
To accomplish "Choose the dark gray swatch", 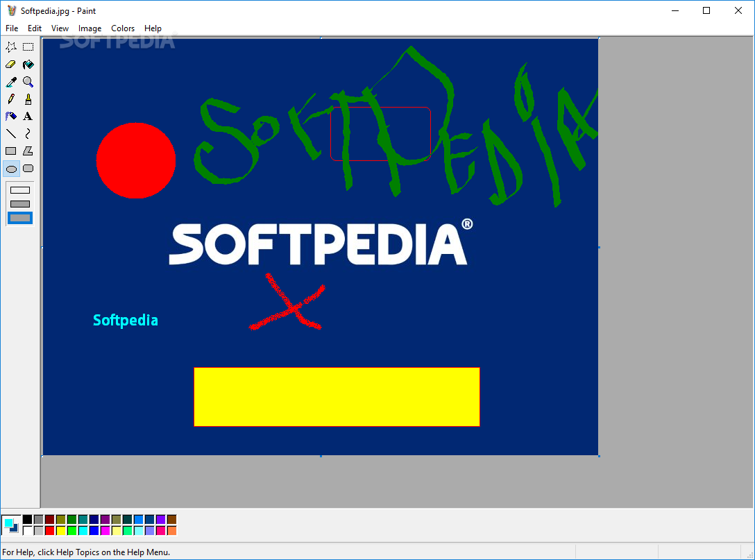I will 39,519.
